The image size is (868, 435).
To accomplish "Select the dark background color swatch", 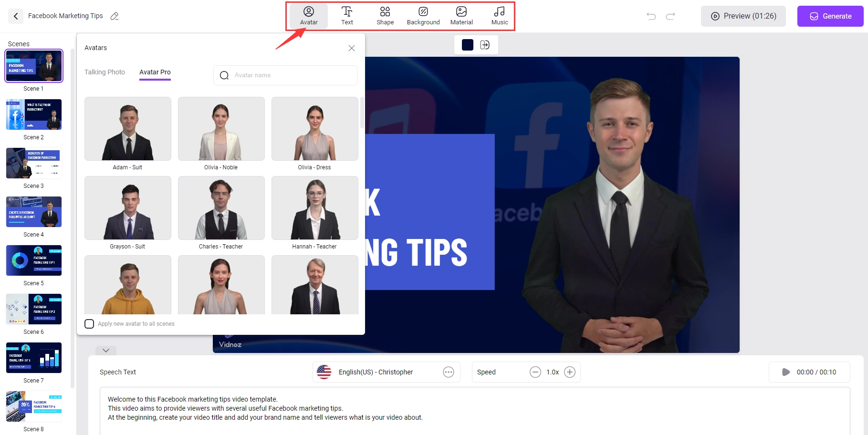I will point(468,45).
